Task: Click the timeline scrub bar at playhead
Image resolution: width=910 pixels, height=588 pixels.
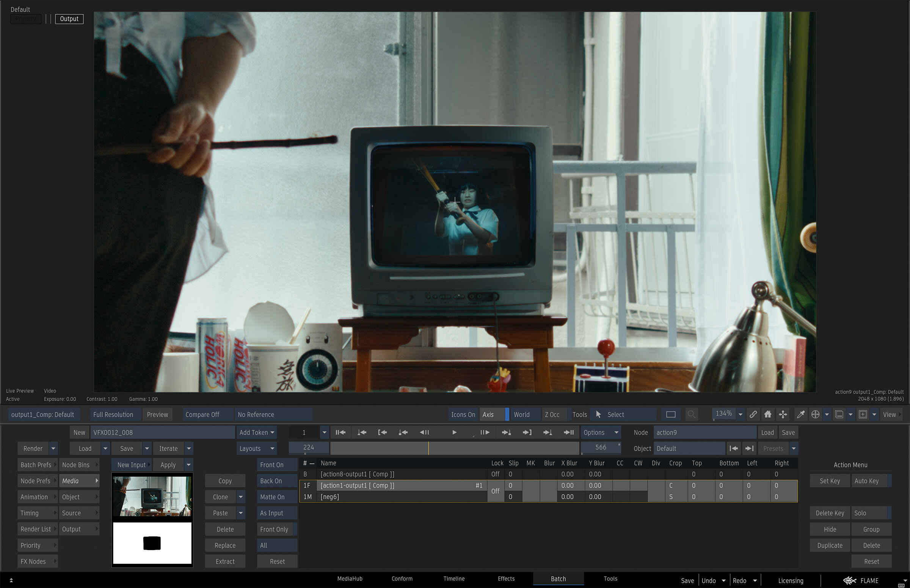Action: pos(428,448)
